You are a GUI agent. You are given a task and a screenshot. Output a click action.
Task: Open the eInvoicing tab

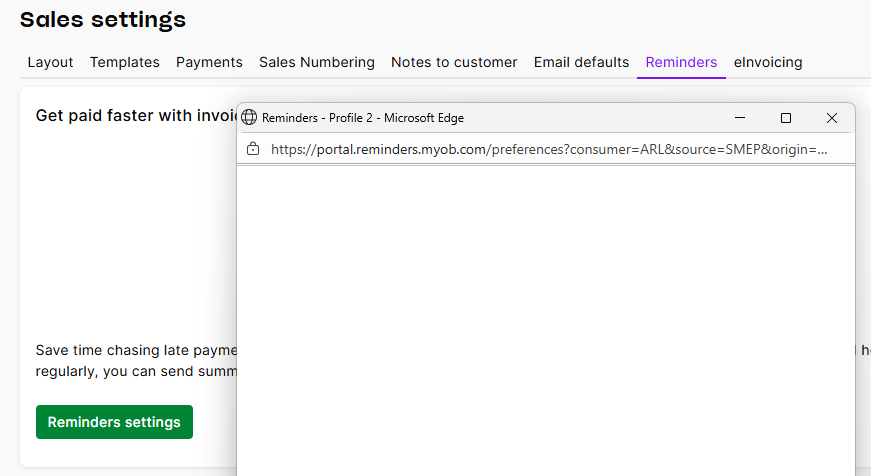pos(768,62)
